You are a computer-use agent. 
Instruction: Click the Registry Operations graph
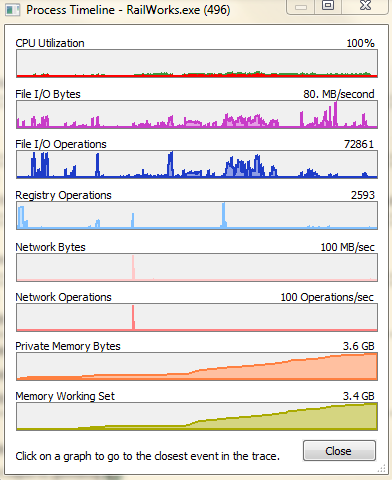pyautogui.click(x=197, y=215)
